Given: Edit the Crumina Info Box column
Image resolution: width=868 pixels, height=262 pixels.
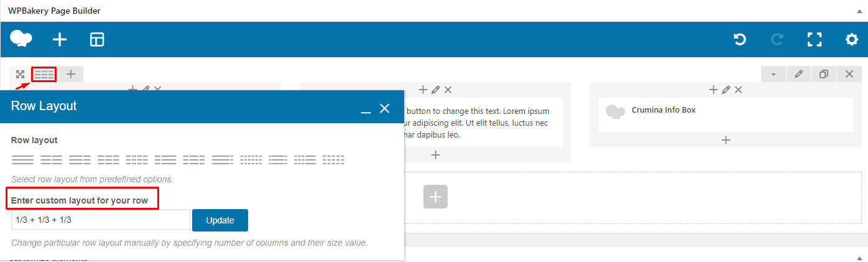Looking at the screenshot, I should click(x=726, y=90).
